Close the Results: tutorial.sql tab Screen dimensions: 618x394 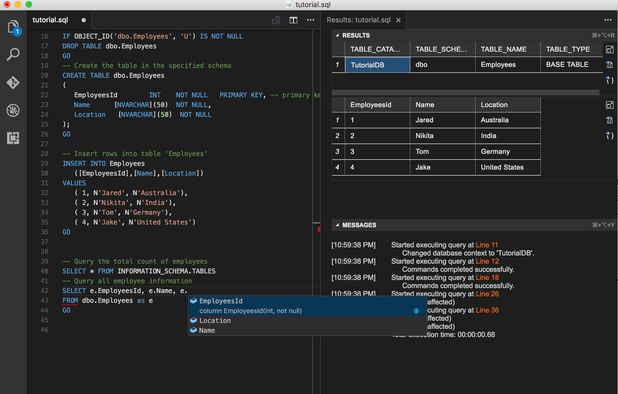pos(398,20)
